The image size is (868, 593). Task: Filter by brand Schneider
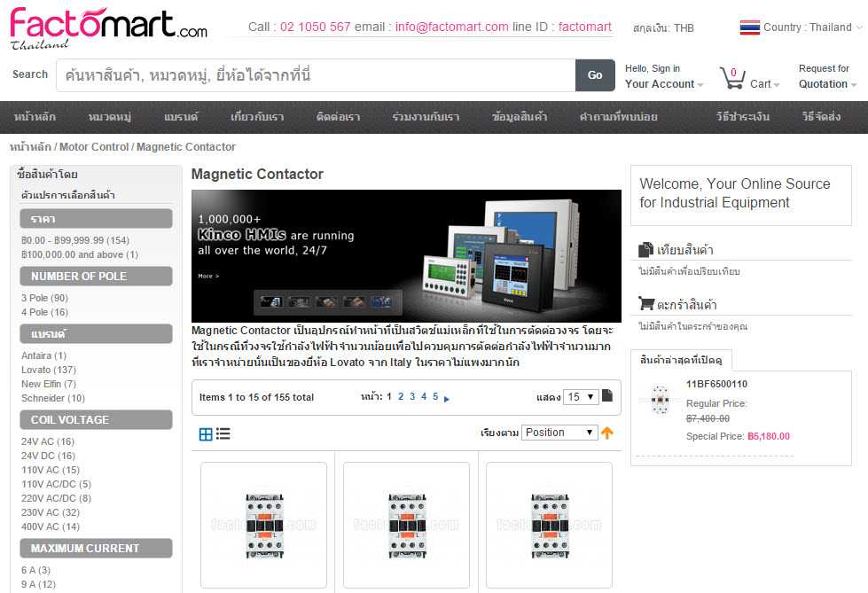coord(53,398)
